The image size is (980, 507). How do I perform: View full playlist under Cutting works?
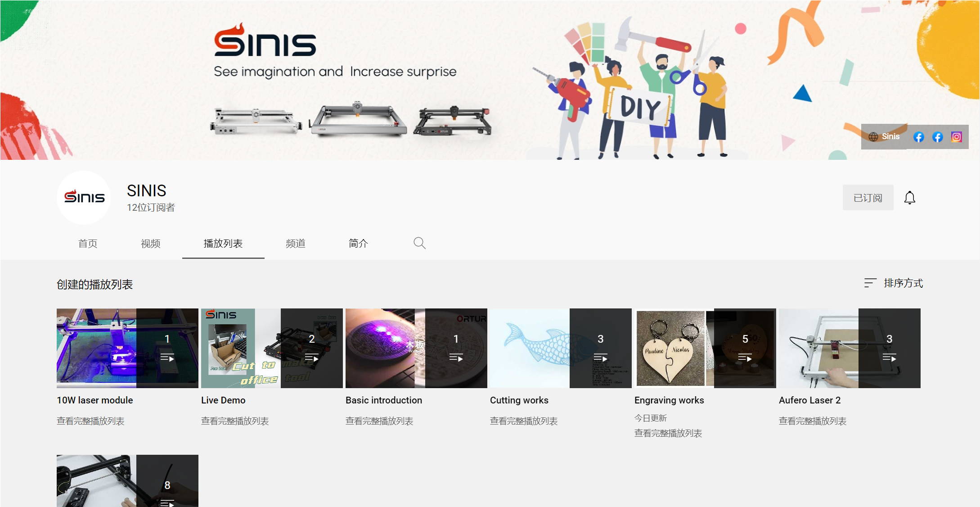[x=524, y=421]
